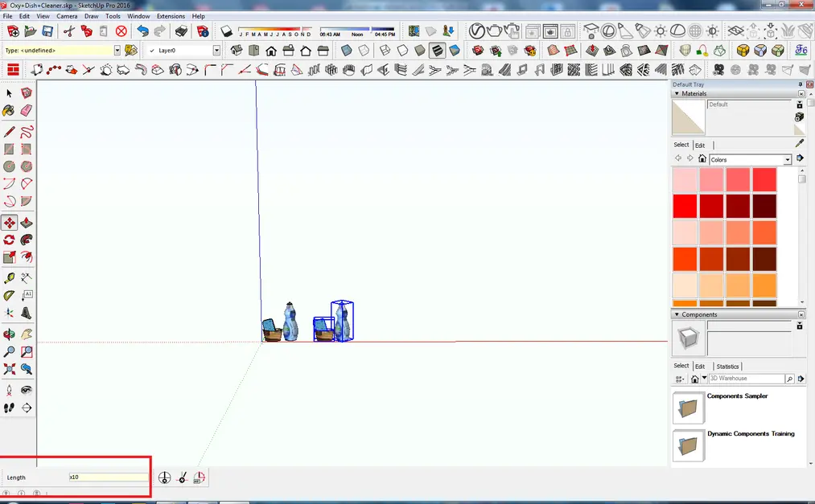Viewport: 815px width, 504px height.
Task: Open the Camera menu
Action: (x=66, y=15)
